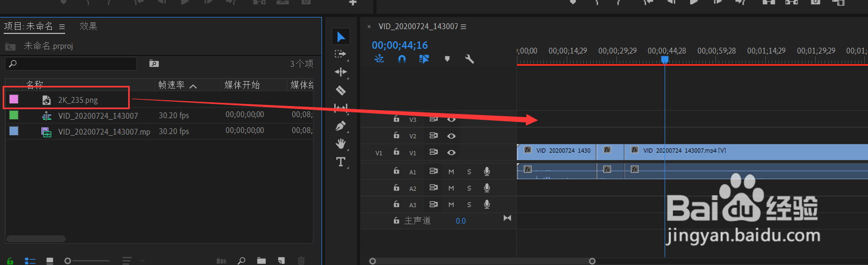Solo audio track A2

pyautogui.click(x=469, y=188)
